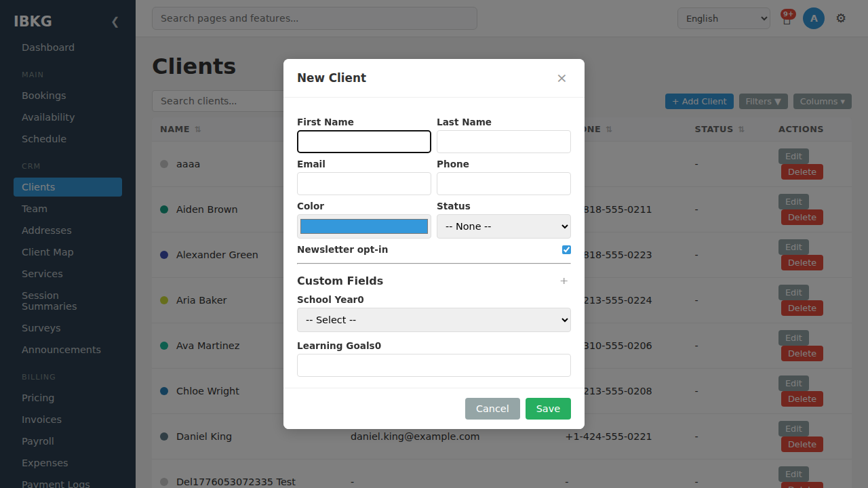Click the Del1776053072335 Test client name

click(236, 482)
